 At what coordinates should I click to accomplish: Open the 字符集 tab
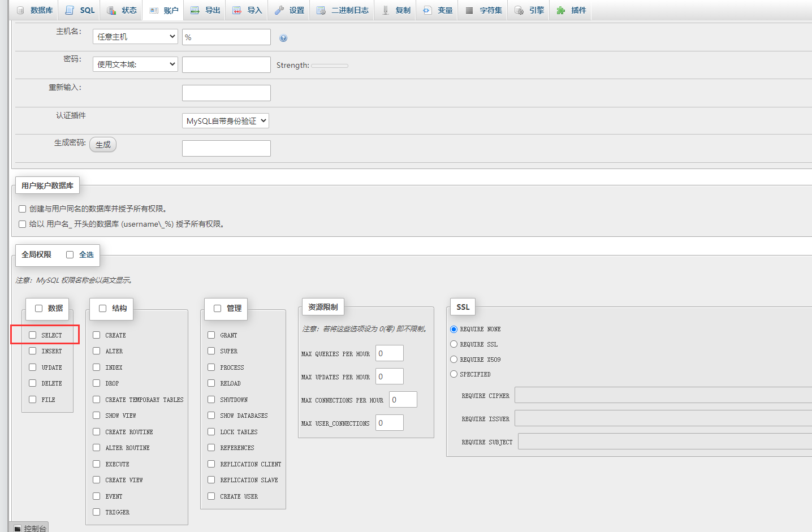pos(483,10)
